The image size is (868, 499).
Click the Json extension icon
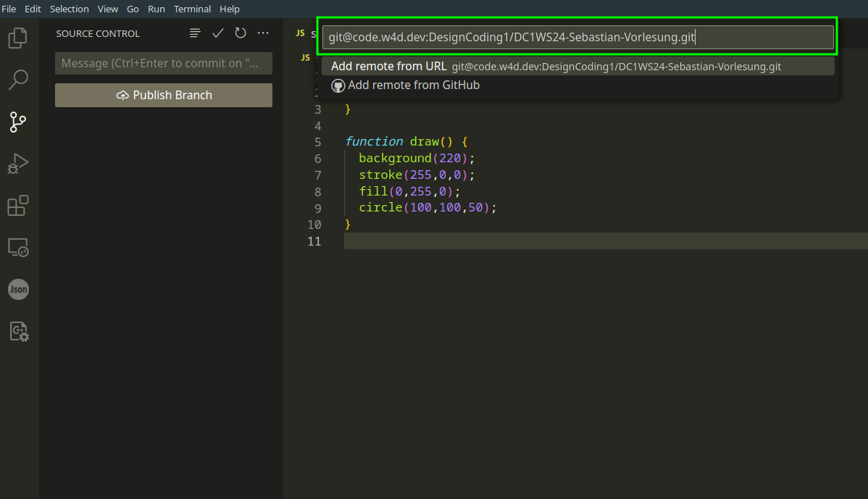pos(18,290)
